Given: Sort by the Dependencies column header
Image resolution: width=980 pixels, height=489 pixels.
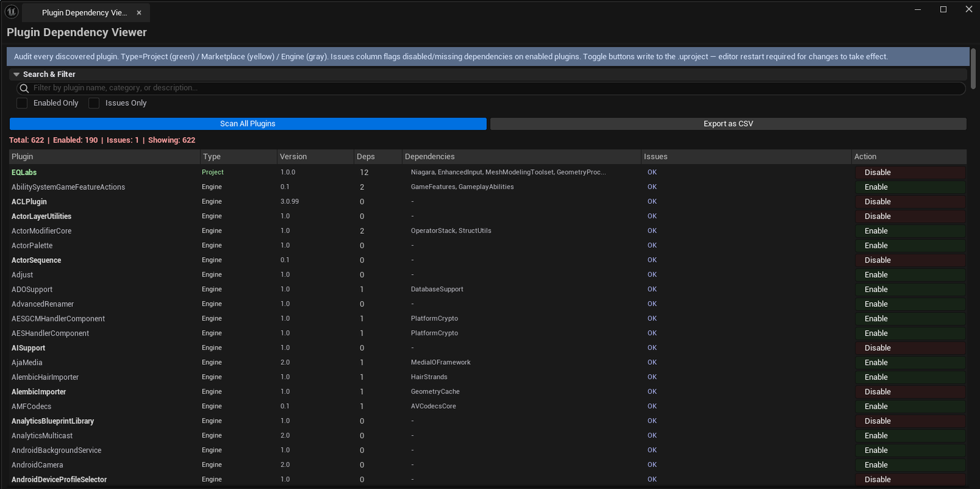Looking at the screenshot, I should click(521, 157).
